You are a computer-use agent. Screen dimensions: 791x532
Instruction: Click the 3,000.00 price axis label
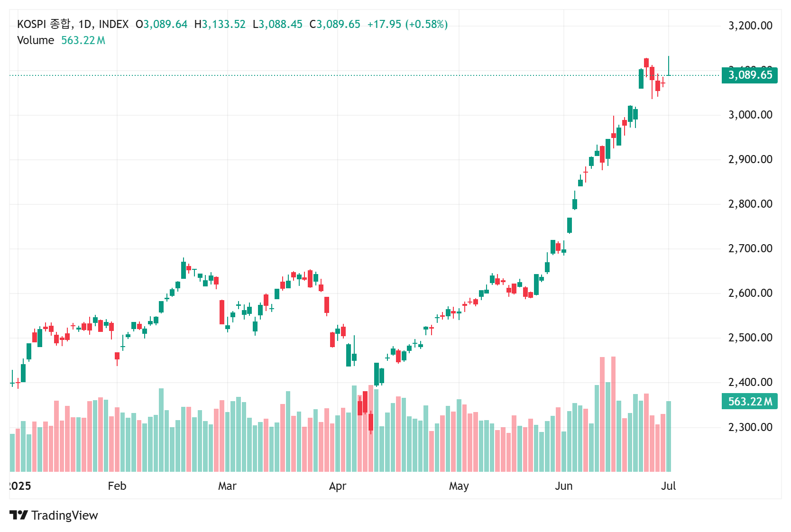click(750, 115)
